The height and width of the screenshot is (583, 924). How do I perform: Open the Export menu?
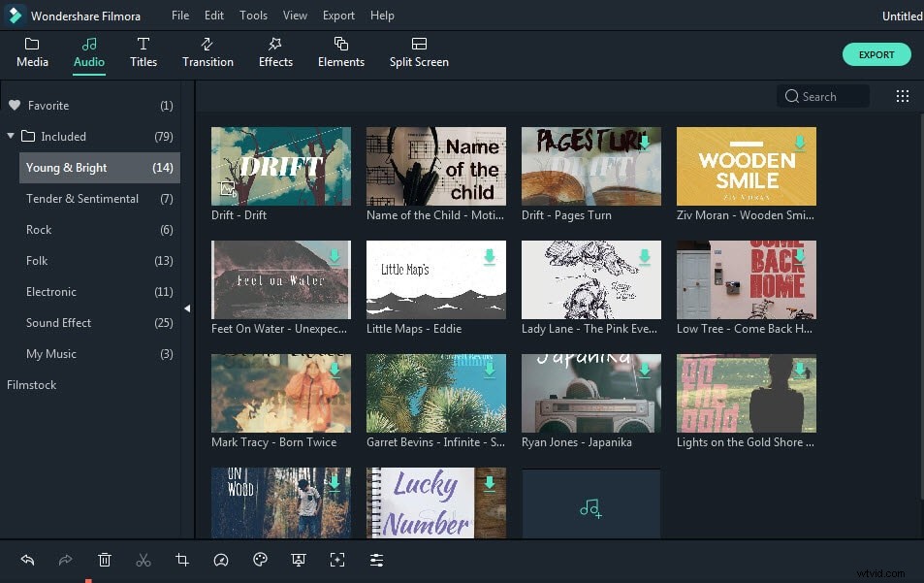point(338,16)
